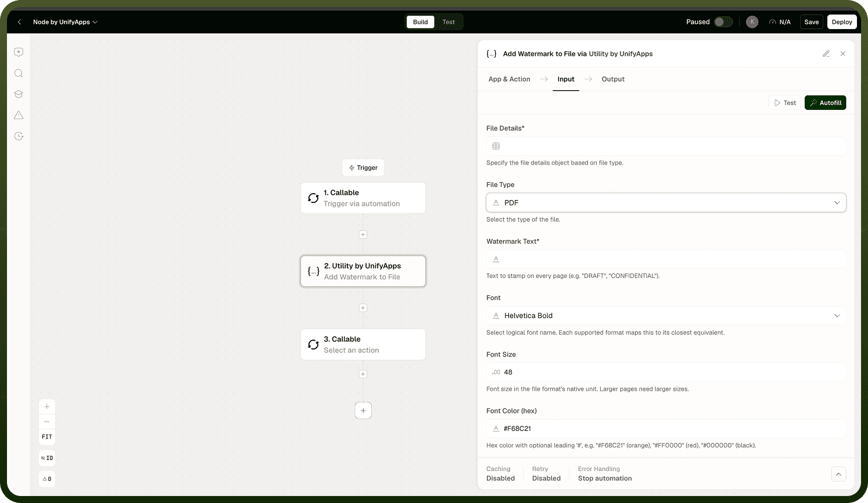Save the automation
Screen dimensions: 868x503
click(x=812, y=22)
